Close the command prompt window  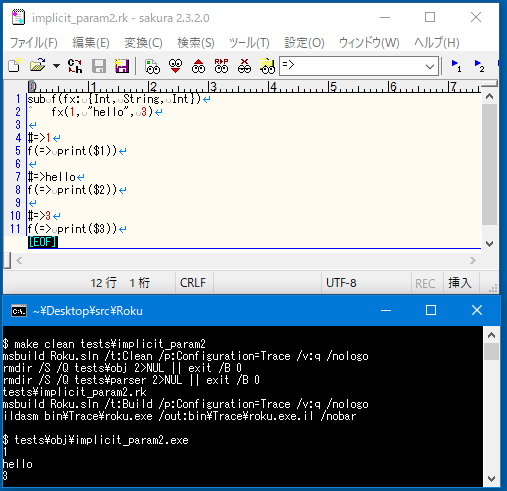click(x=477, y=310)
